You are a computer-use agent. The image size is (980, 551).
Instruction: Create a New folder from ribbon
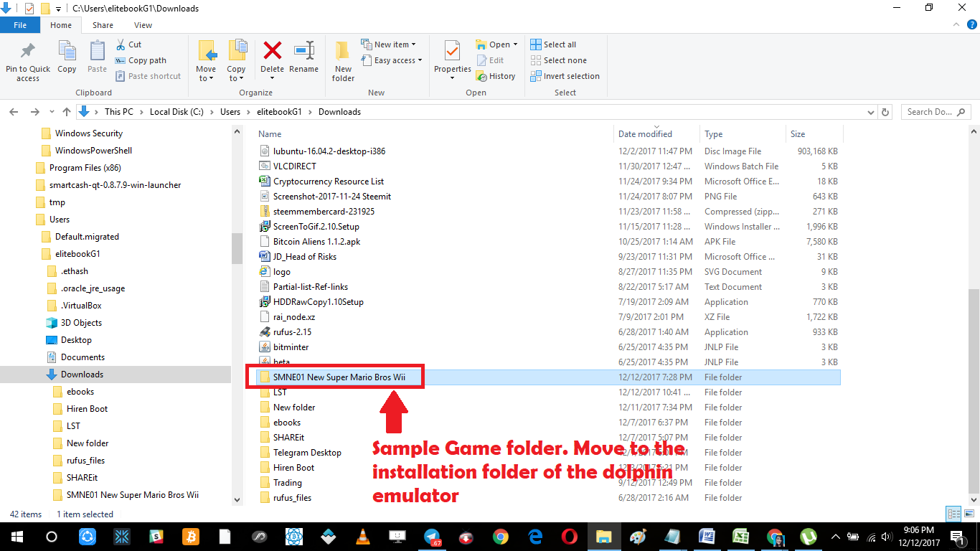[x=343, y=61]
